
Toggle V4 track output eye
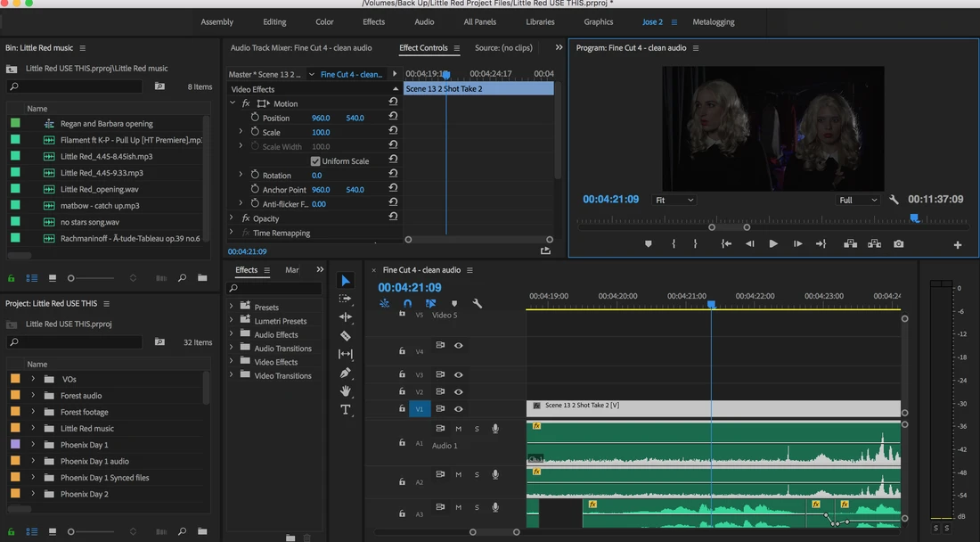click(x=458, y=345)
